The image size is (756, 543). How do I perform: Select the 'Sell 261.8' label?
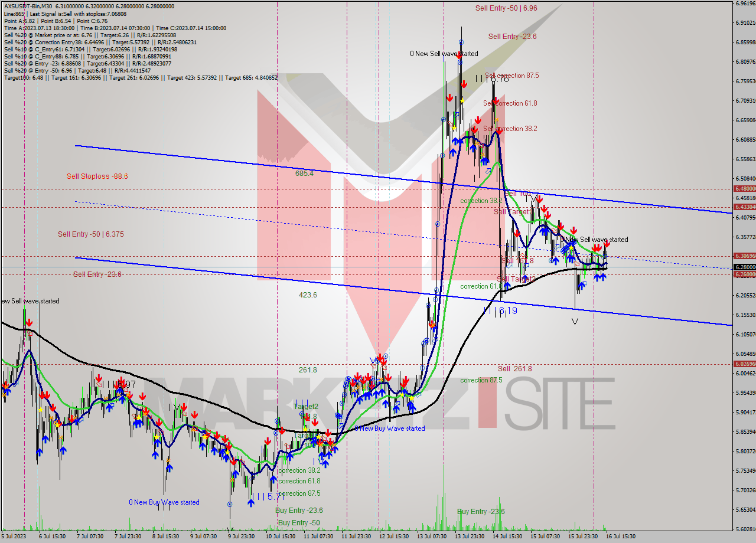tap(514, 369)
